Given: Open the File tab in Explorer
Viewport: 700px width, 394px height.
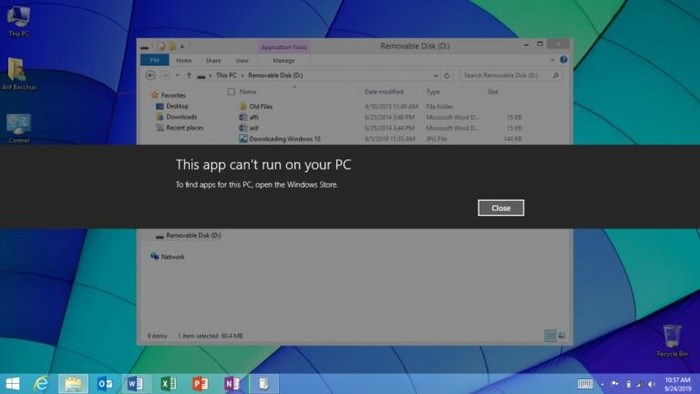Looking at the screenshot, I should tap(154, 60).
